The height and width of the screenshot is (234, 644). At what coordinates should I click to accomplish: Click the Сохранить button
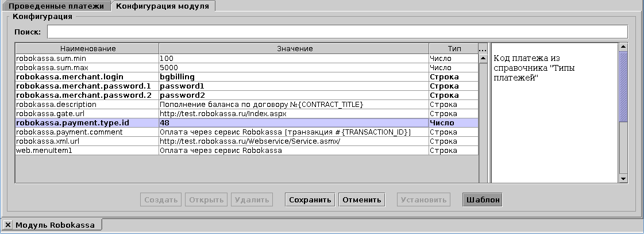pyautogui.click(x=310, y=200)
